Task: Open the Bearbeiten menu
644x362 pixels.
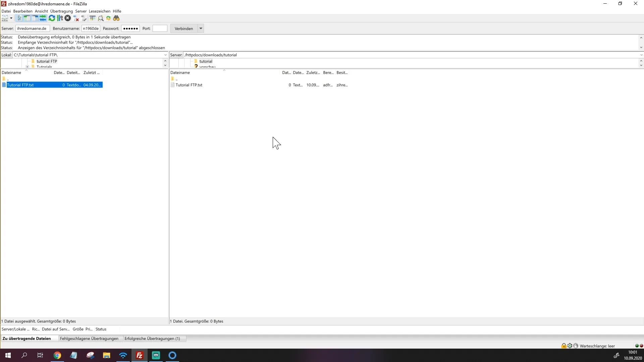Action: (23, 11)
